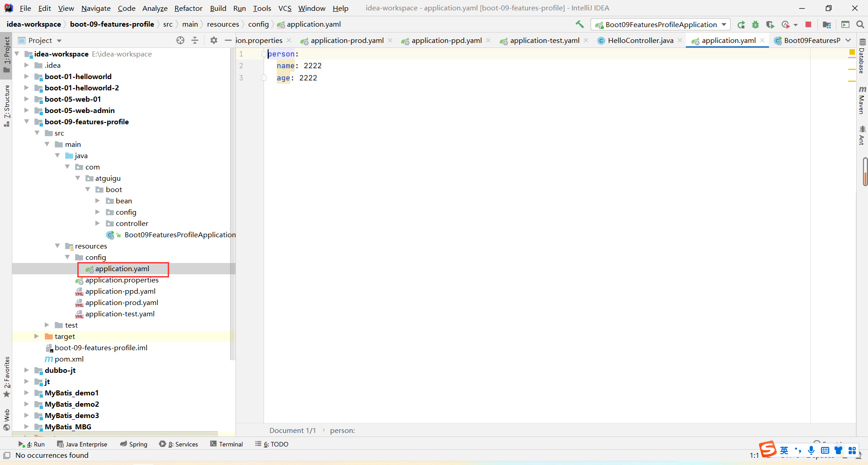Click the Build Project hammer icon
The image size is (868, 465).
[580, 24]
